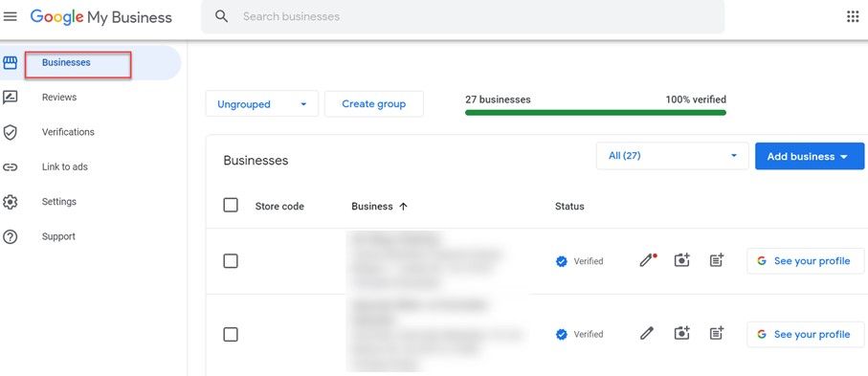
Task: Check the first business row checkbox
Action: tap(231, 261)
